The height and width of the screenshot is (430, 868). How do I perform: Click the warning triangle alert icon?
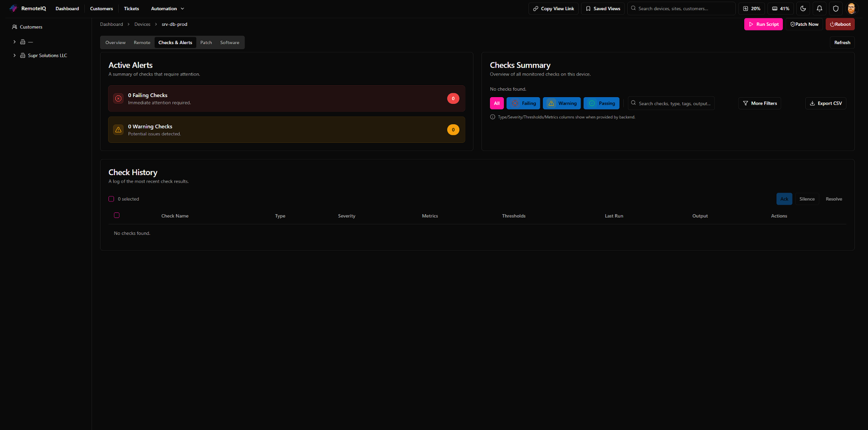tap(119, 130)
